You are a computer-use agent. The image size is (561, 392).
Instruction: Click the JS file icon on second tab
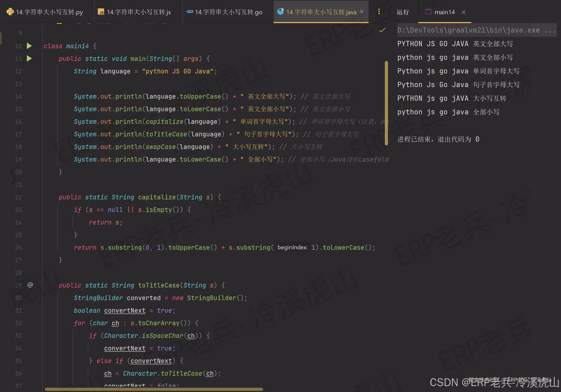pyautogui.click(x=101, y=12)
